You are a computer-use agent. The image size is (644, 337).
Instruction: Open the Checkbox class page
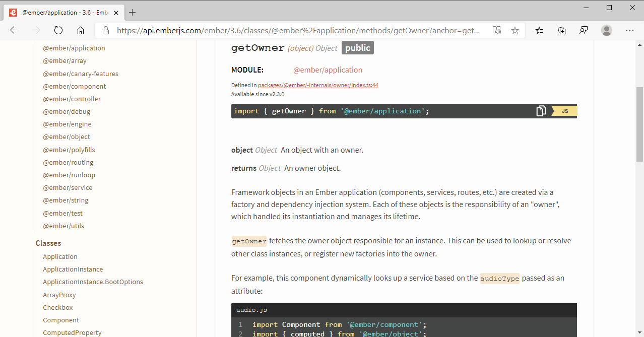(x=57, y=307)
